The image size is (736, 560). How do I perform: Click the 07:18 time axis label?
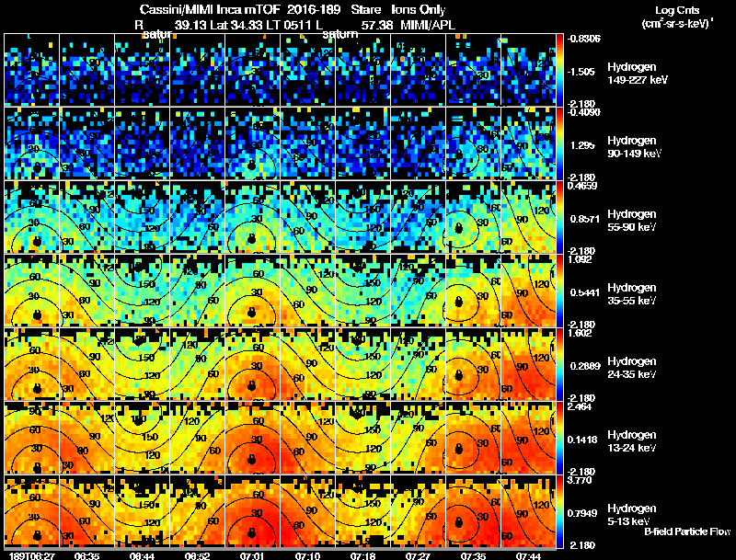pos(362,556)
